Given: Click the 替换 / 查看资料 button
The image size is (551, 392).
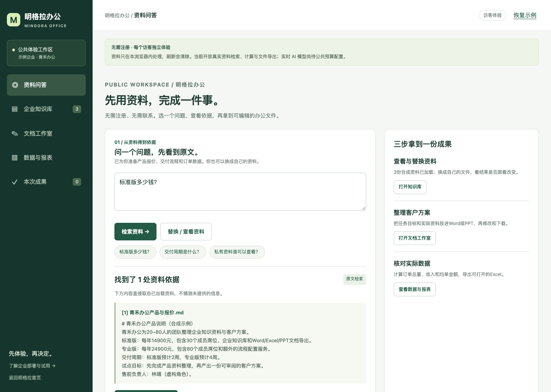Looking at the screenshot, I should pos(186,232).
